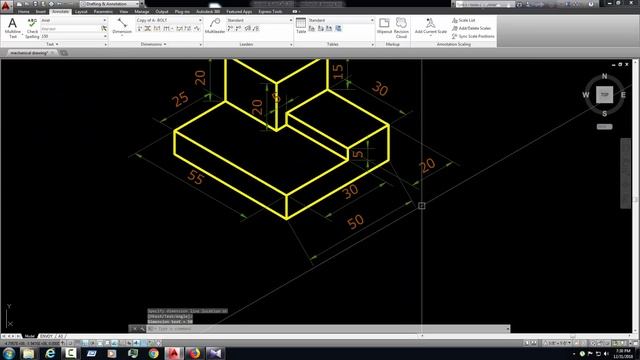
Task: Click the first dimension tool icon in Dimensions panel
Action: click(140, 29)
